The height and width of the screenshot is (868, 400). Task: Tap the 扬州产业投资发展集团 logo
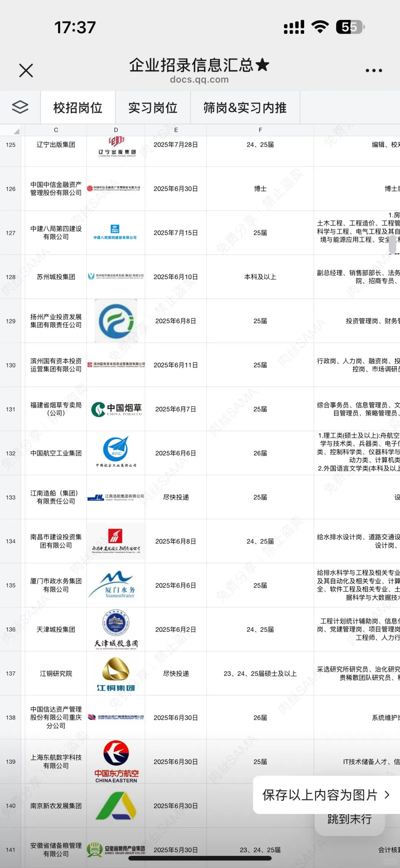pyautogui.click(x=116, y=321)
